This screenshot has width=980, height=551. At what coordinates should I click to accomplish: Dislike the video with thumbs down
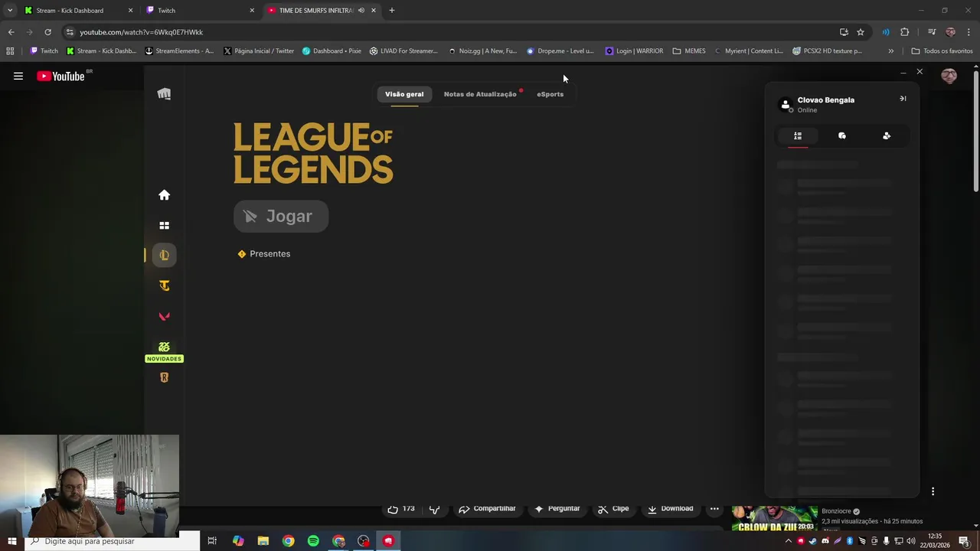pyautogui.click(x=435, y=509)
